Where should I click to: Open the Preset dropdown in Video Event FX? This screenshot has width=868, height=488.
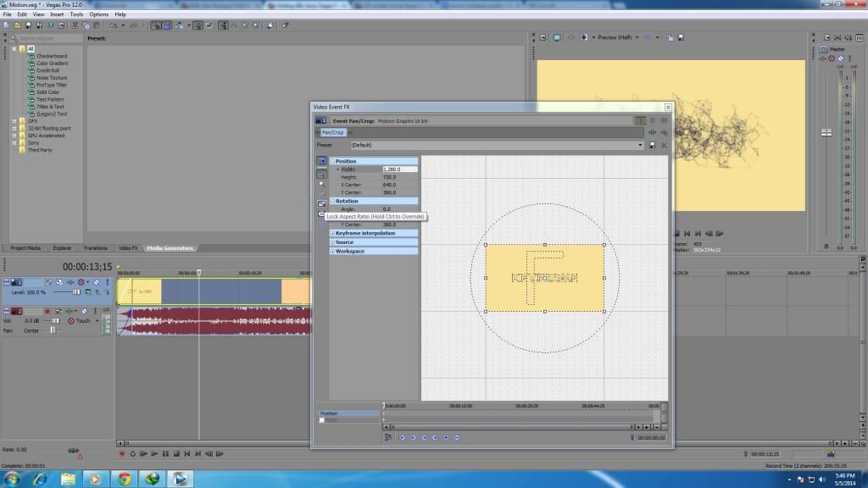point(640,145)
